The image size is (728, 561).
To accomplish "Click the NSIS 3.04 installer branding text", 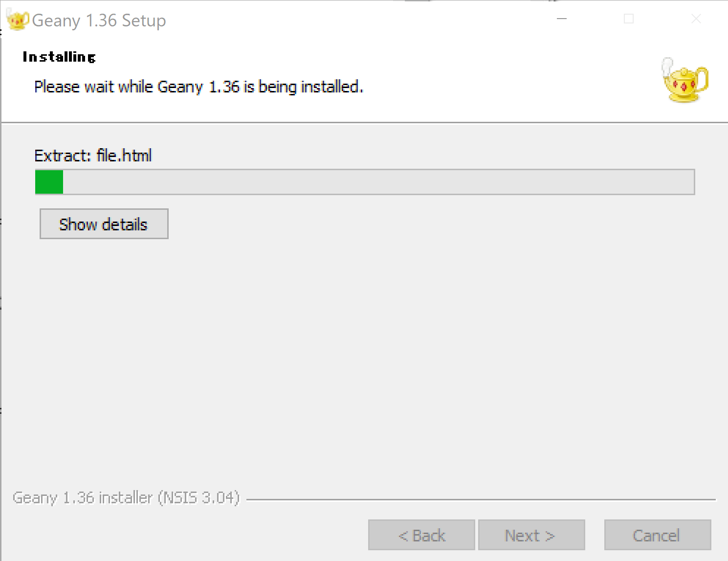I will pyautogui.click(x=126, y=497).
